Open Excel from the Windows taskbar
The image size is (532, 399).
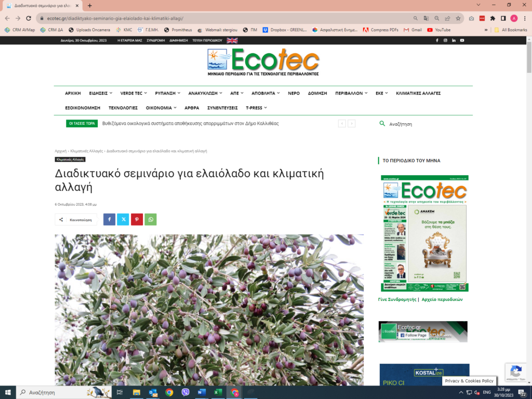[x=218, y=392]
